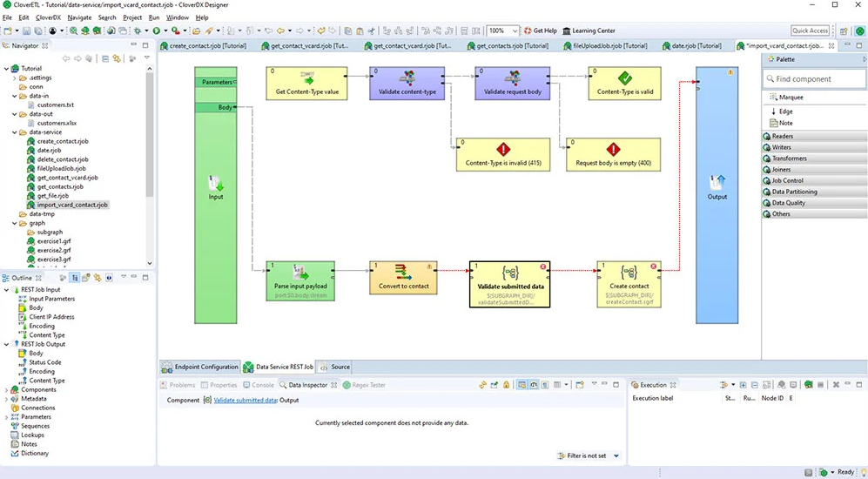Image resolution: width=868 pixels, height=479 pixels.
Task: Select the Validate content-type component
Action: (407, 84)
